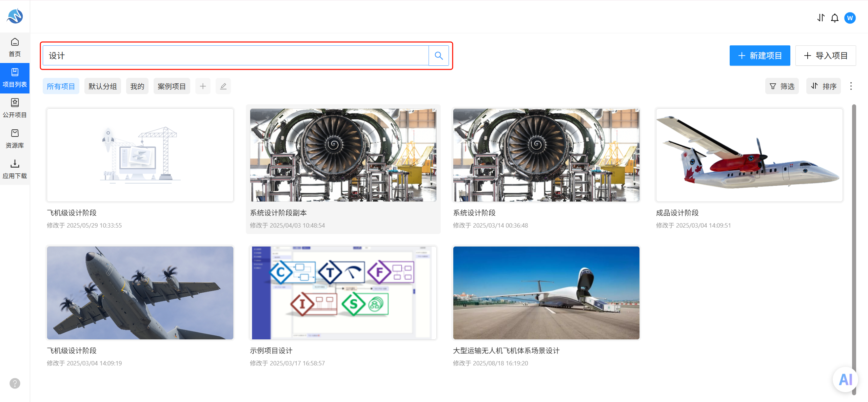This screenshot has width=868, height=402.
Task: Click the search magnifier button
Action: click(439, 56)
